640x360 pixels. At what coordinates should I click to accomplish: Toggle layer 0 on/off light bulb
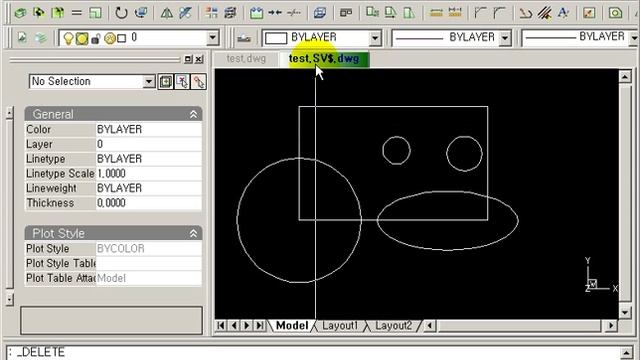click(x=68, y=38)
